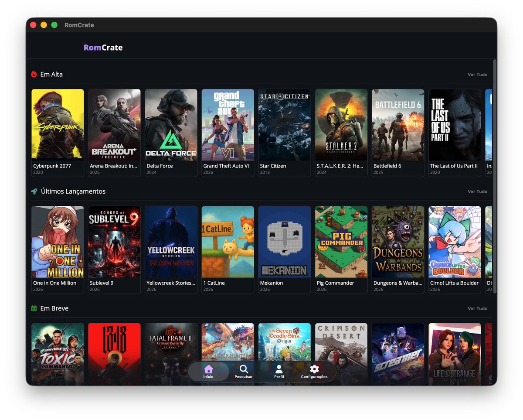Viewport: 523px width, 420px height.
Task: Click the Cyberpunk 2077 title text
Action: 52,166
